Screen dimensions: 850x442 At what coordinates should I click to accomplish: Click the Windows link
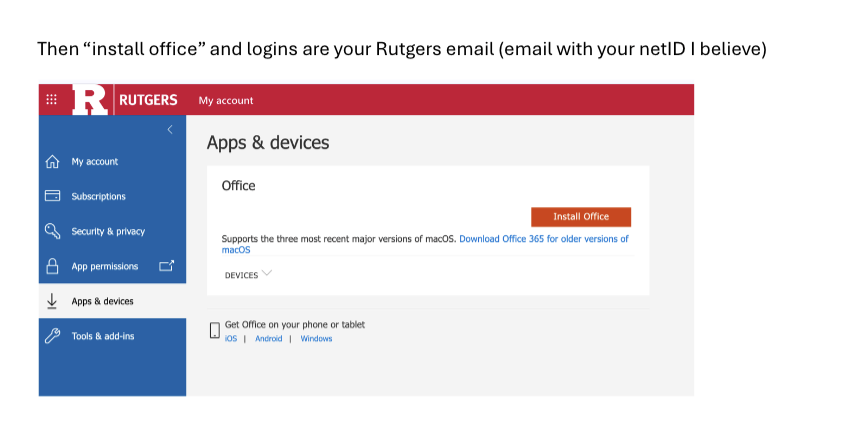pyautogui.click(x=316, y=339)
